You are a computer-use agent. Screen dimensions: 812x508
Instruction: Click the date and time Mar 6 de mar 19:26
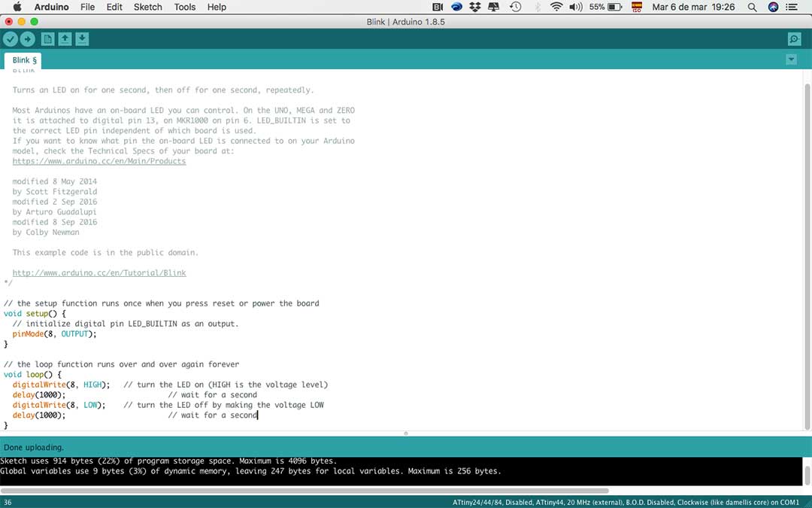coord(693,7)
